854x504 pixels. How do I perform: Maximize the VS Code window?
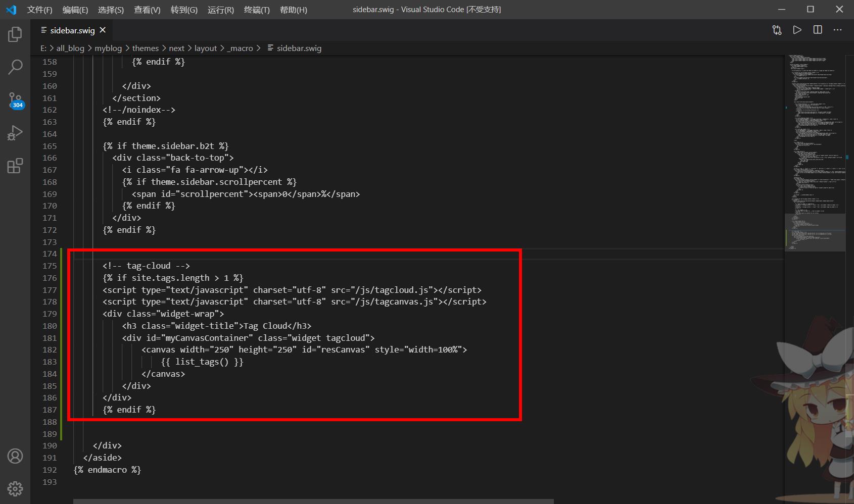(811, 10)
